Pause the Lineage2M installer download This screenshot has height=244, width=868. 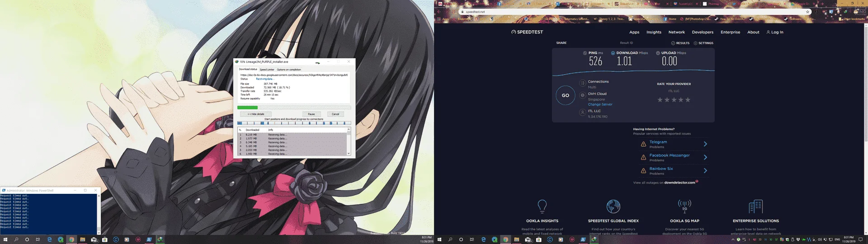coord(311,114)
